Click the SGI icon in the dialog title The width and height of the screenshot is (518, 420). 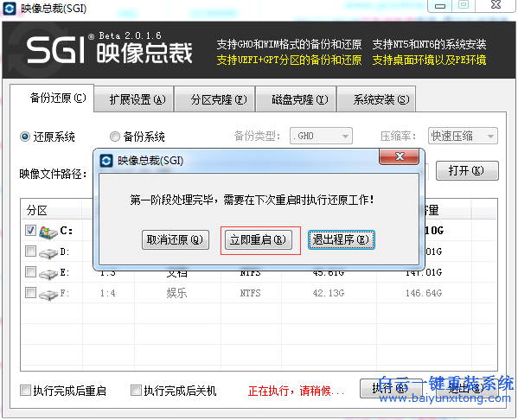(x=106, y=161)
